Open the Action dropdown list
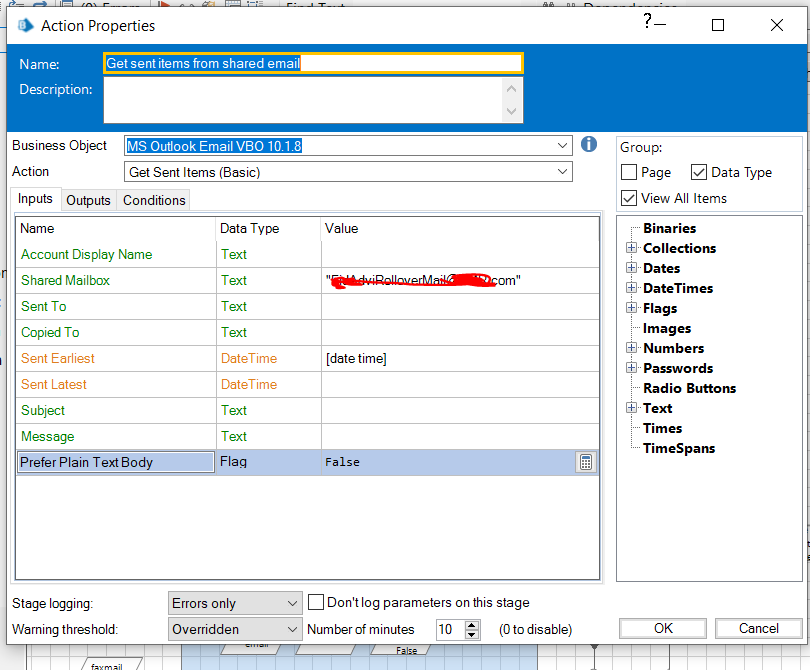Image resolution: width=810 pixels, height=670 pixels. point(562,172)
